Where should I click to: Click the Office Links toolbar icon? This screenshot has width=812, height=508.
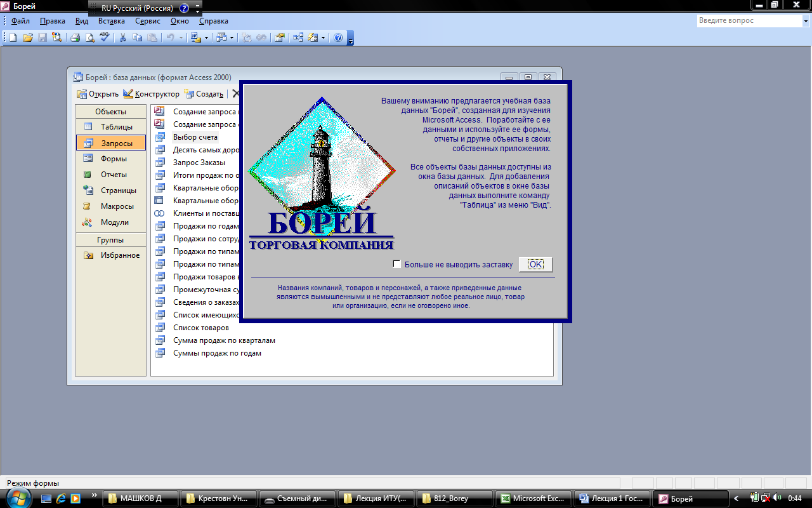tap(195, 37)
